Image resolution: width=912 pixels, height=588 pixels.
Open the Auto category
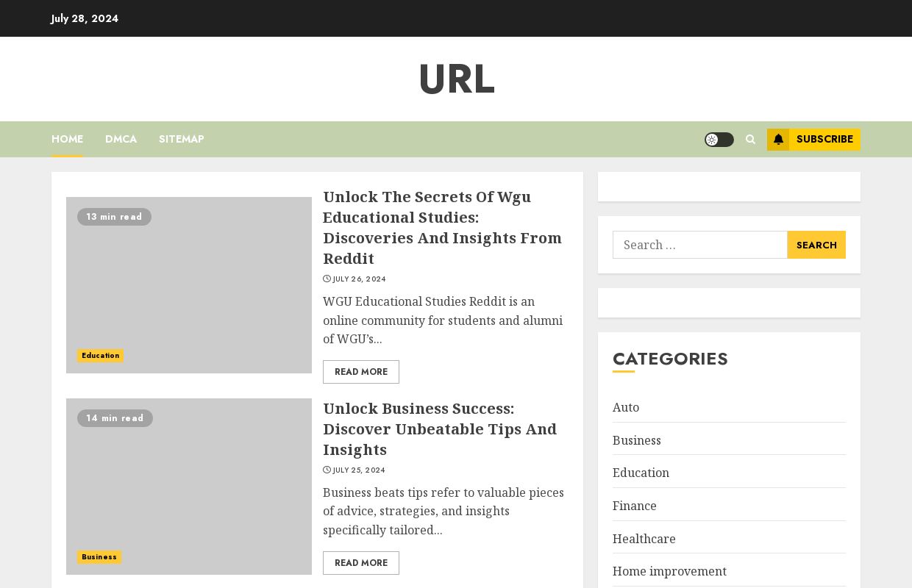pos(626,407)
